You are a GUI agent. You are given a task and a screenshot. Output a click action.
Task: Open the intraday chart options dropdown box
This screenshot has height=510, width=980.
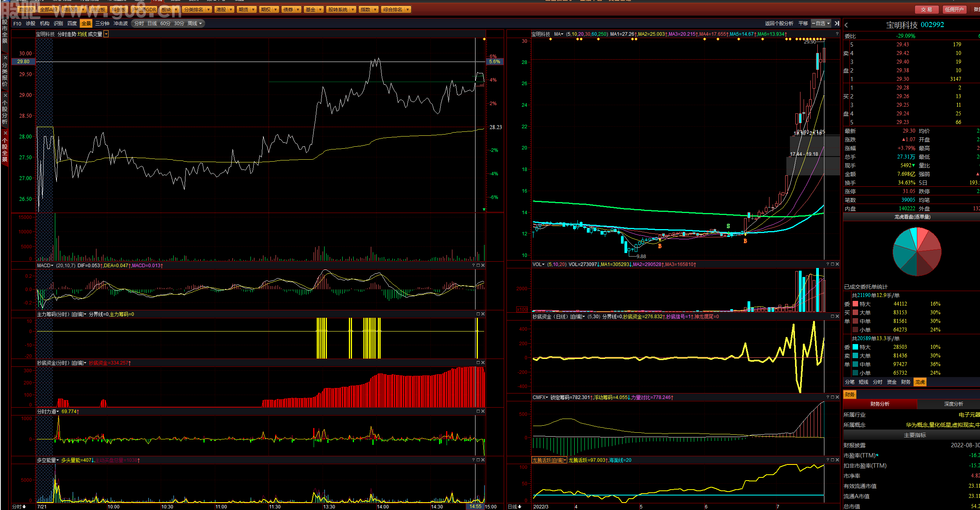(x=106, y=35)
